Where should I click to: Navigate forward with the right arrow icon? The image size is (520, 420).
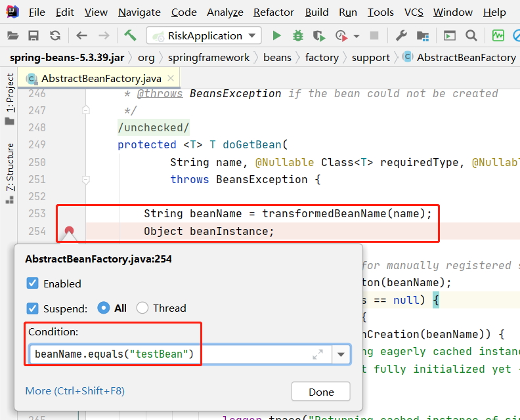(x=104, y=35)
